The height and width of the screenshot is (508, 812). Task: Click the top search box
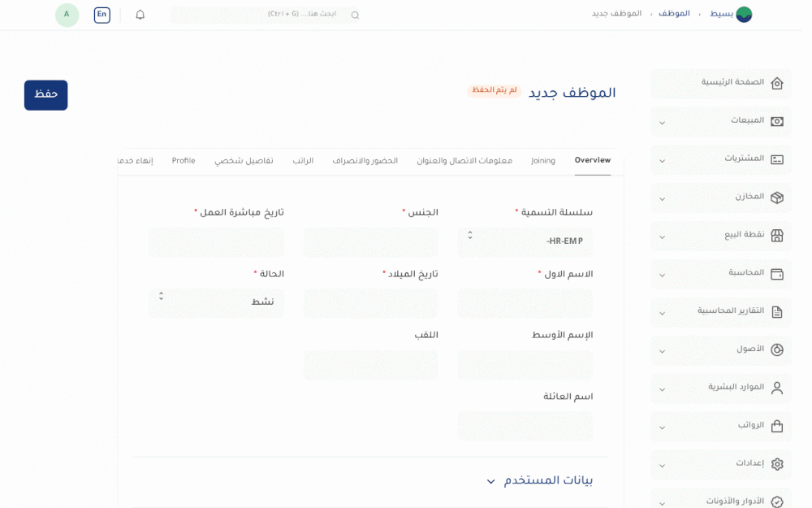click(x=266, y=15)
